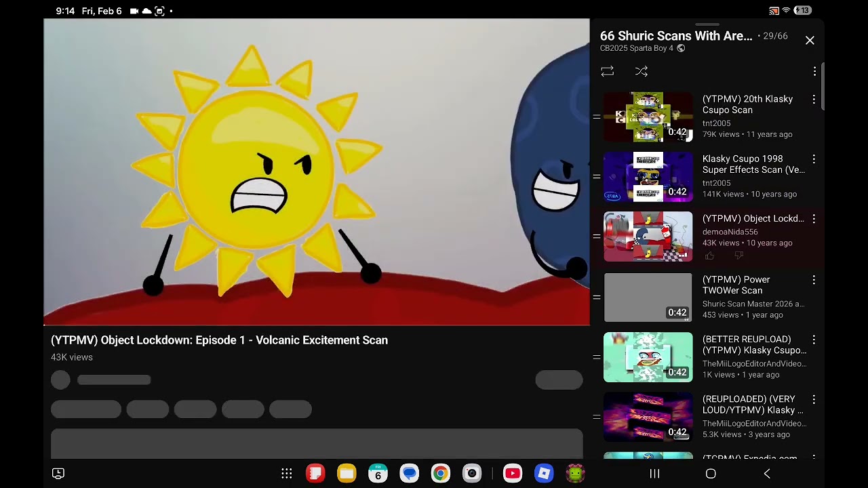The height and width of the screenshot is (488, 868).
Task: Launch Chrome from the taskbar
Action: (x=440, y=473)
